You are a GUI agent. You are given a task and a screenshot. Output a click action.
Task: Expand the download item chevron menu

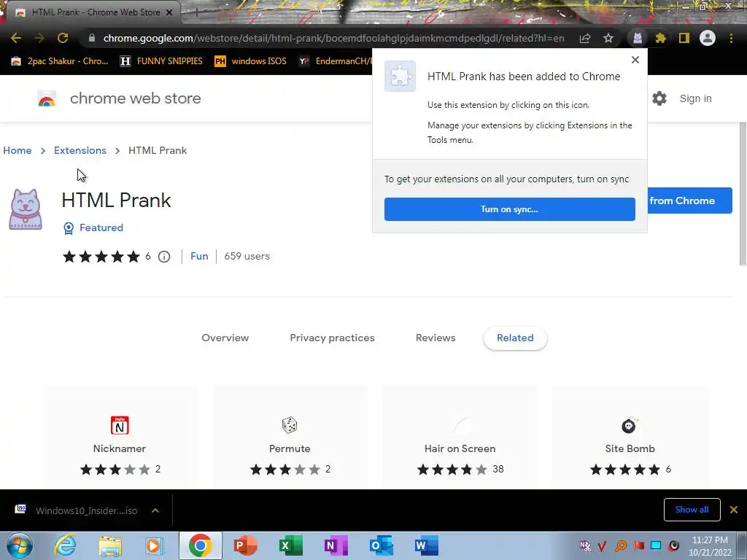click(x=155, y=510)
